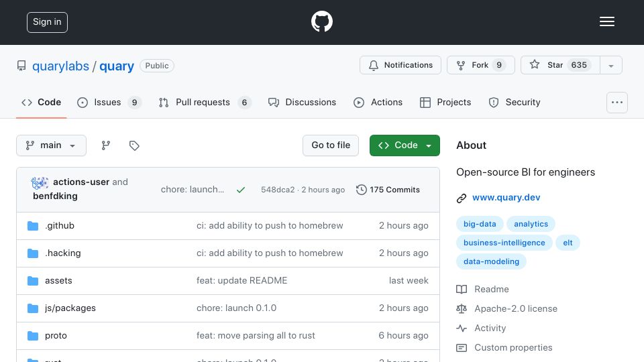Expand the green Code dropdown
Viewport: 644px width, 362px height.
tap(405, 145)
